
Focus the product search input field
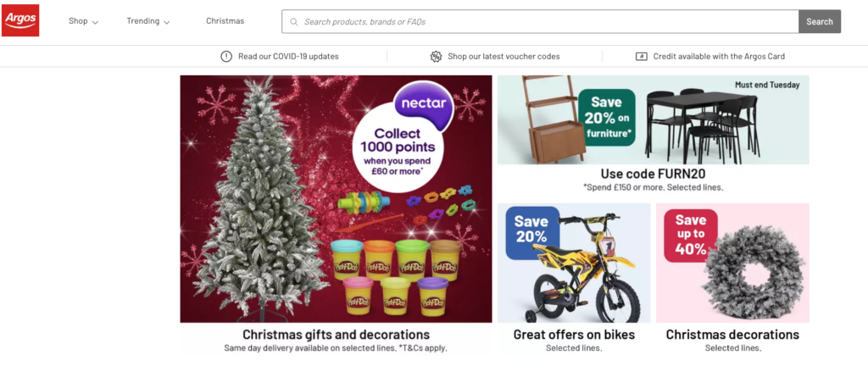point(540,21)
